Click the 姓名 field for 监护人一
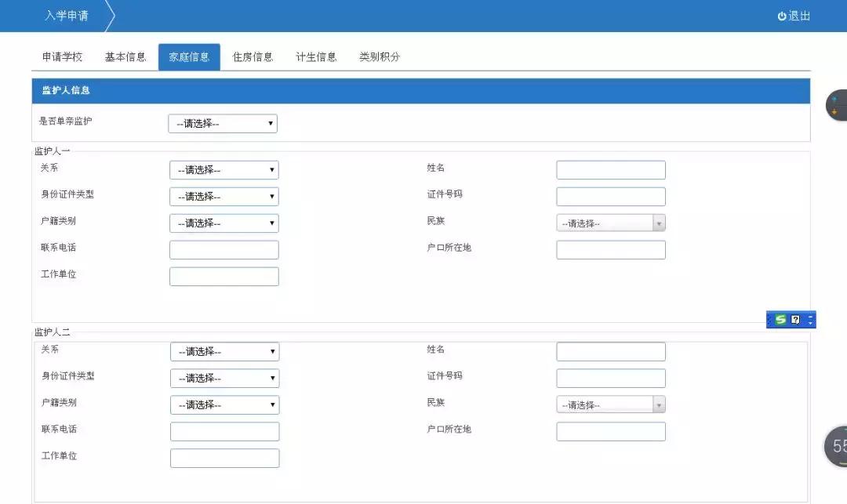This screenshot has height=504, width=847. (610, 169)
